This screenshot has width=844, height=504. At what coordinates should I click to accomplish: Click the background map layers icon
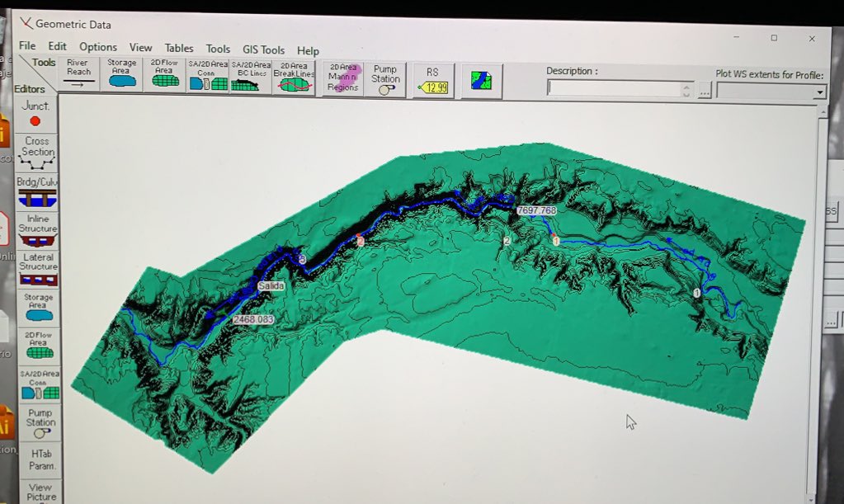point(481,81)
